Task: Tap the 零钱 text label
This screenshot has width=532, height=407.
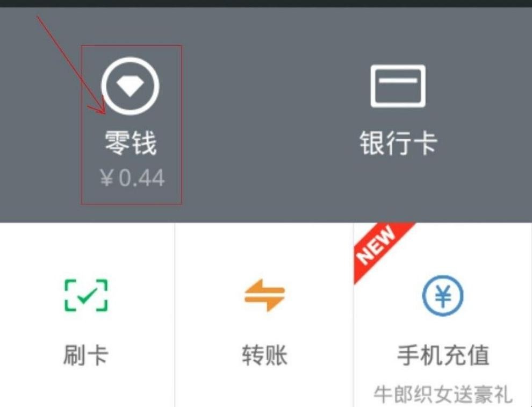Action: (130, 143)
